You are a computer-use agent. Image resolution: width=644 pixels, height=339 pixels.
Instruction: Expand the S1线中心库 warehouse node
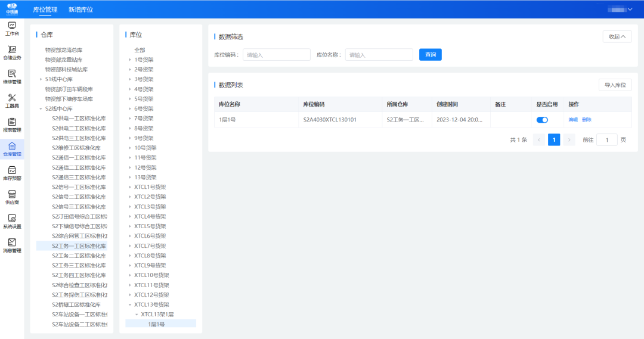click(x=41, y=79)
